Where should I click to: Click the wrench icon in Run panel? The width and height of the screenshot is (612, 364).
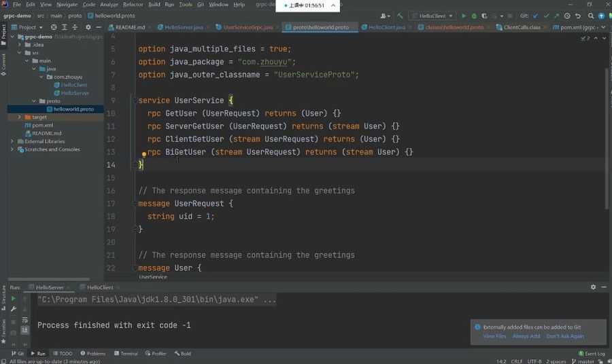14,309
